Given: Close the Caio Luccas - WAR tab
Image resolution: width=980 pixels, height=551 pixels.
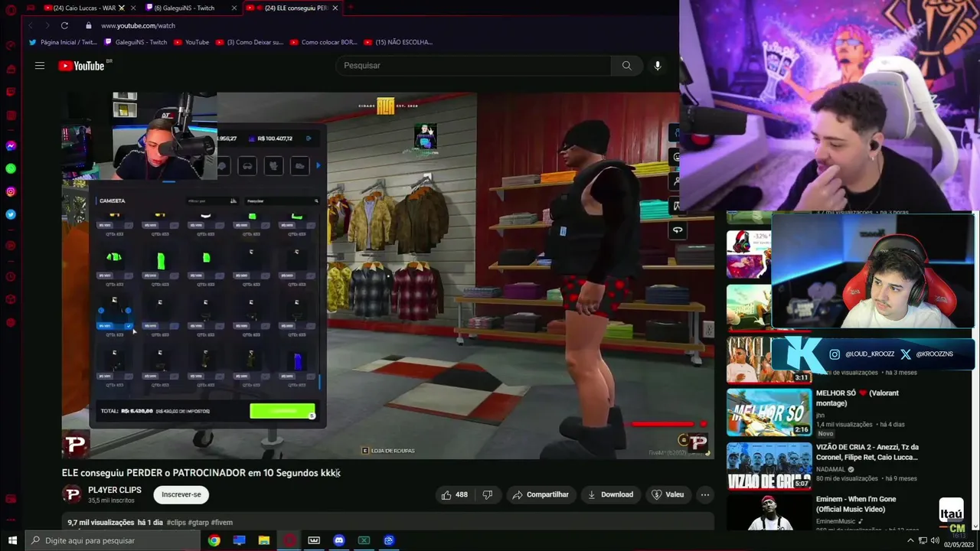Looking at the screenshot, I should (132, 8).
